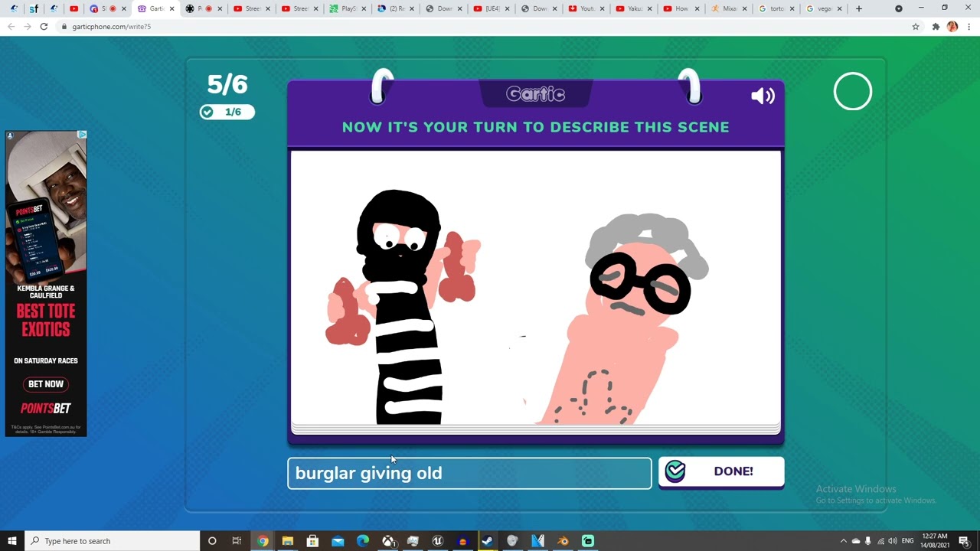This screenshot has width=980, height=551.
Task: Reload the garticphone page
Action: 44,26
